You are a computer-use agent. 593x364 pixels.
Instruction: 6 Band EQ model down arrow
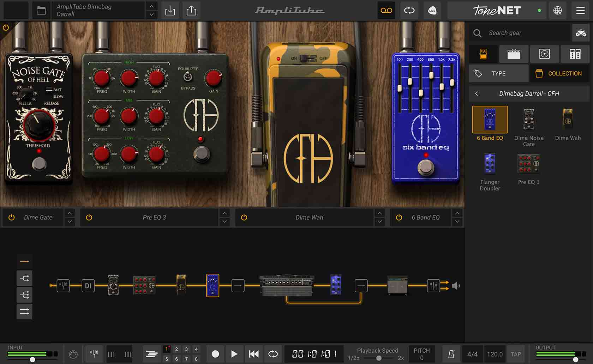[457, 222]
